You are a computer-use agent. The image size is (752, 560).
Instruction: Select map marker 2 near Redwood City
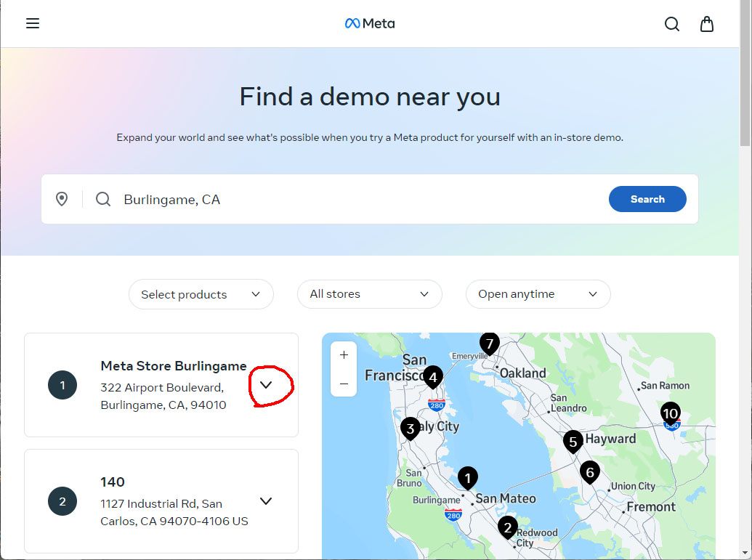(508, 527)
